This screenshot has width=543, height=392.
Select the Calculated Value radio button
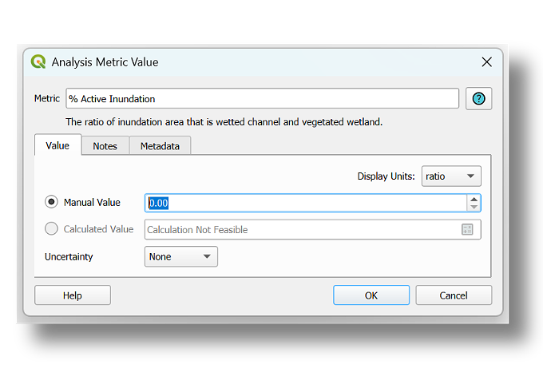pos(51,228)
